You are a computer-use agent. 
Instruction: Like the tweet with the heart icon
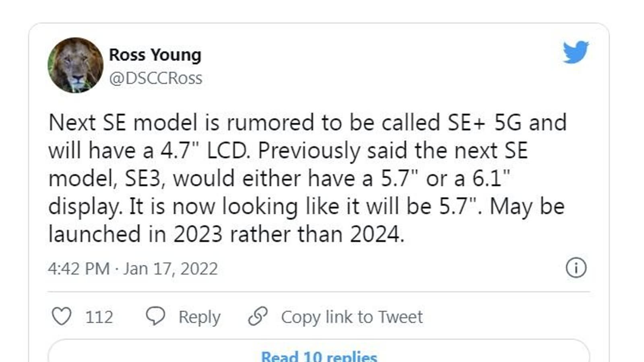(62, 316)
